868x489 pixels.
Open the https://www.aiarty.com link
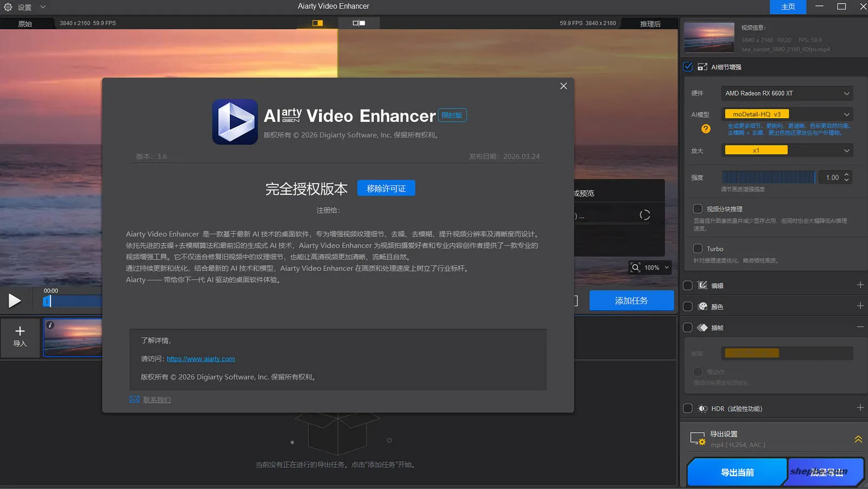click(x=200, y=358)
